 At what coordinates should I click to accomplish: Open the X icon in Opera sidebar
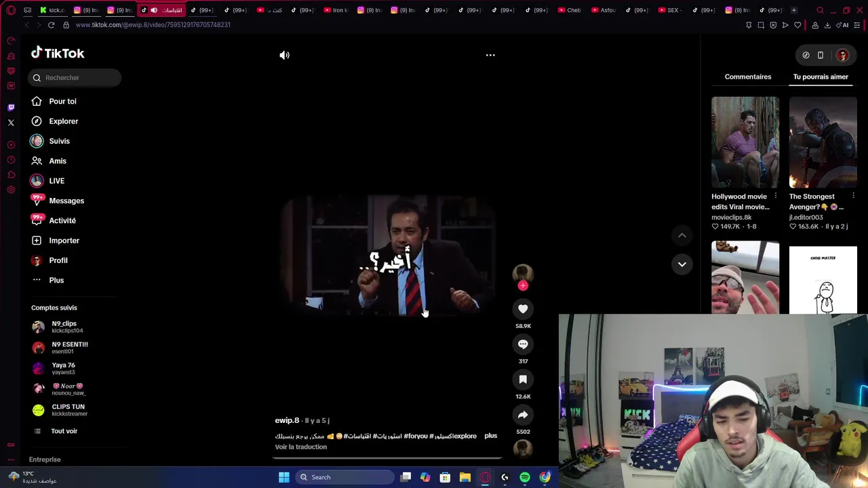click(x=11, y=123)
